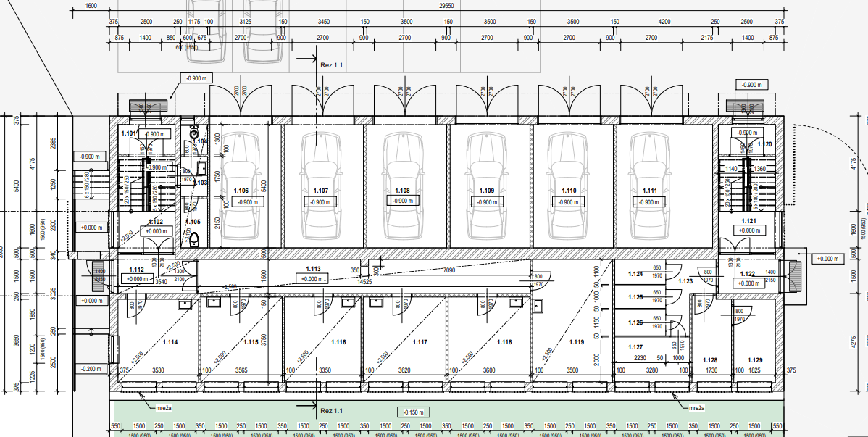The width and height of the screenshot is (868, 437).
Task: Click the -0.900 m tag under 1.111
Action: 650,202
